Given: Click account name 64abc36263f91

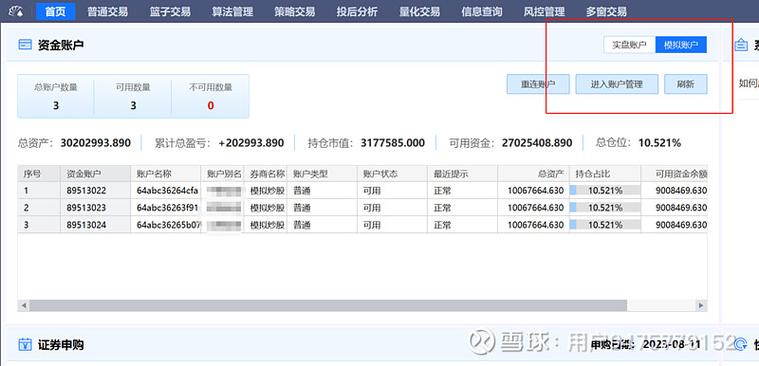Looking at the screenshot, I should coord(167,208).
